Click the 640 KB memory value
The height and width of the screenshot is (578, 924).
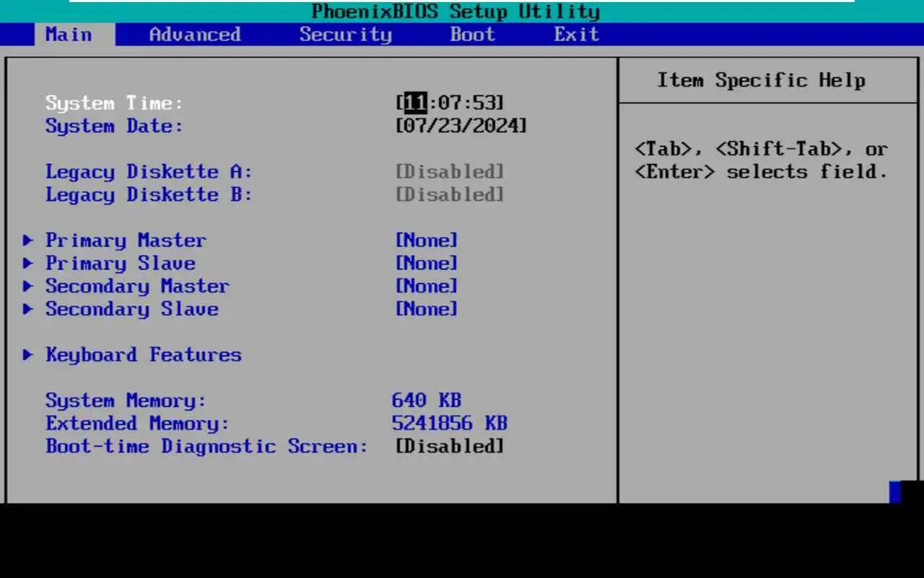(427, 401)
